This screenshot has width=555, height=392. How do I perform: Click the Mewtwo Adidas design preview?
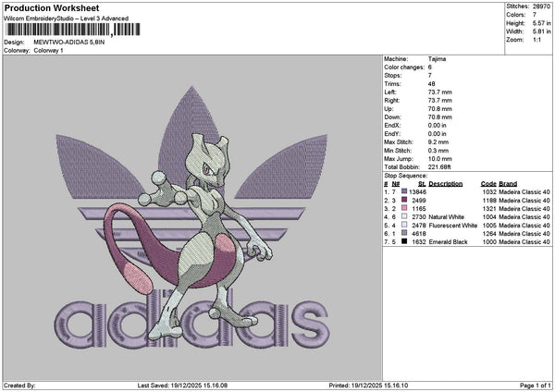(192, 217)
